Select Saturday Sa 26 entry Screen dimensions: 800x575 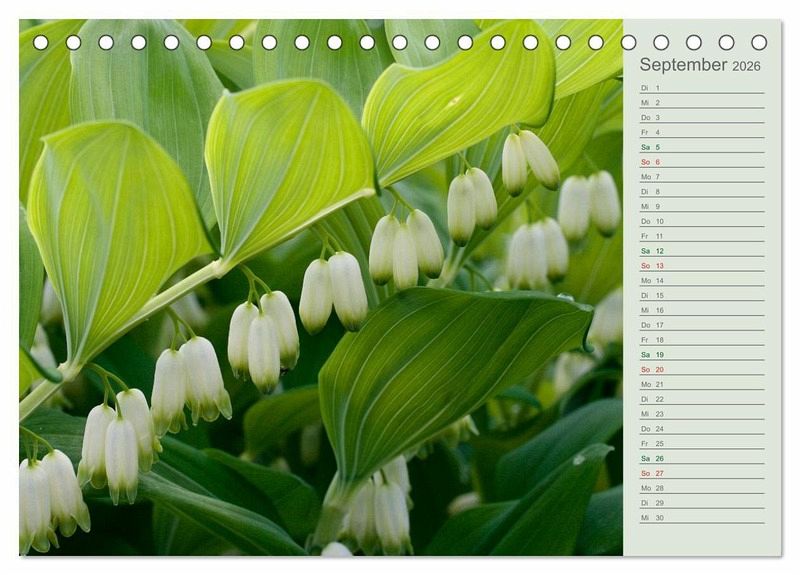click(x=701, y=458)
